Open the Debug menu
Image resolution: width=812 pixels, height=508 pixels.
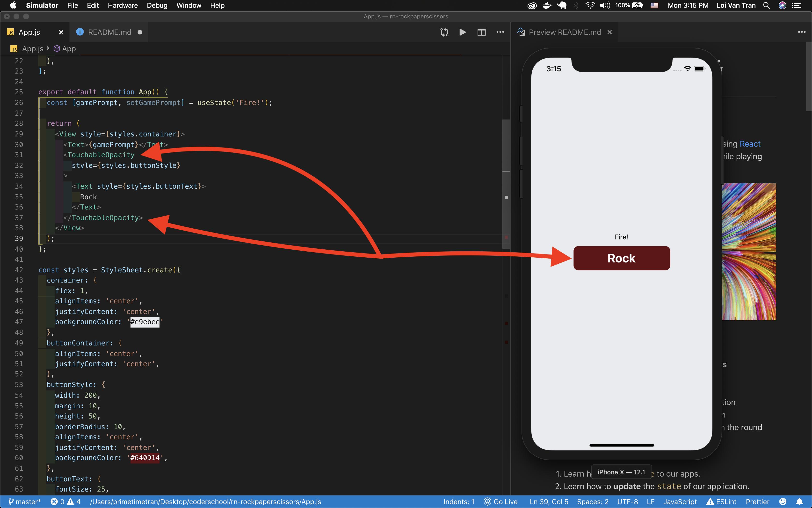[157, 5]
